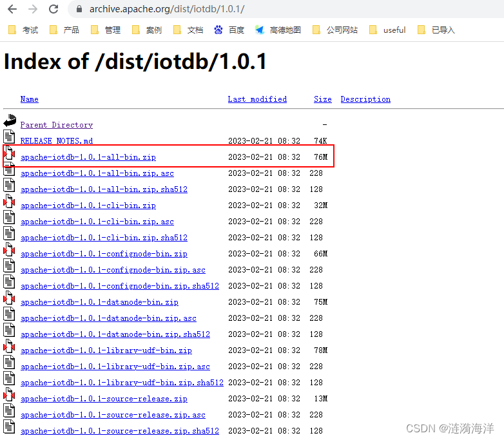
Task: Open the 文档 bookmark folder
Action: coord(188,30)
